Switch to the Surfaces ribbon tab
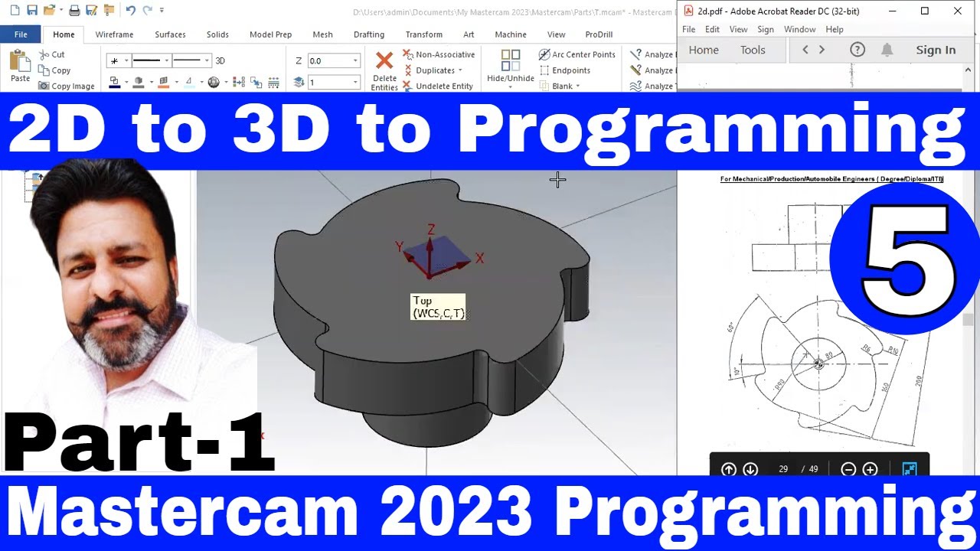 pyautogui.click(x=170, y=34)
